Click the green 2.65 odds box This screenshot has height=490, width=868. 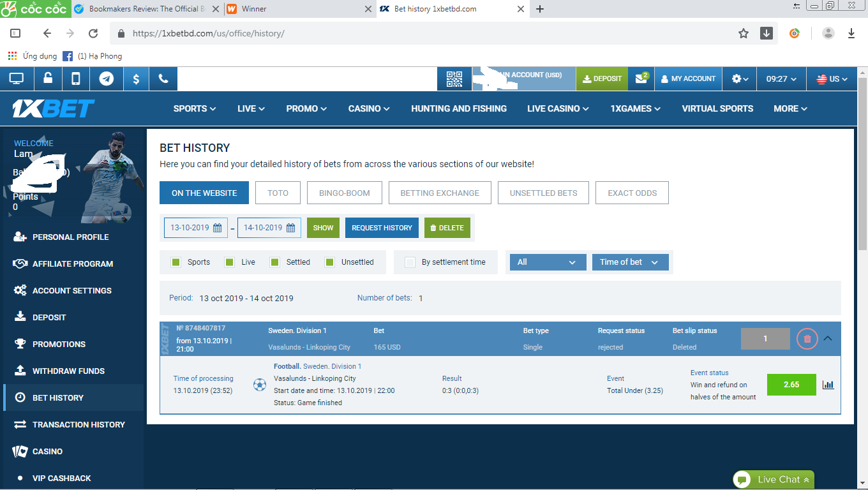pos(791,385)
